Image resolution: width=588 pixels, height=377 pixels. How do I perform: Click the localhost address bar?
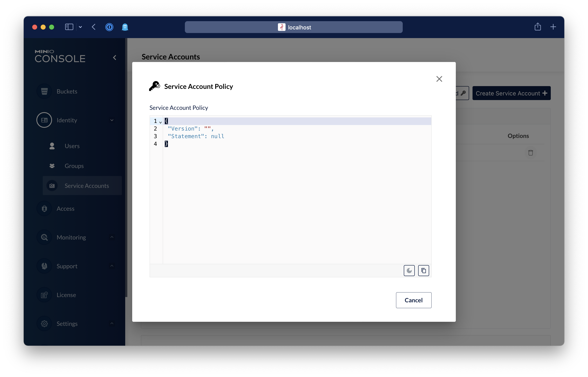click(293, 27)
